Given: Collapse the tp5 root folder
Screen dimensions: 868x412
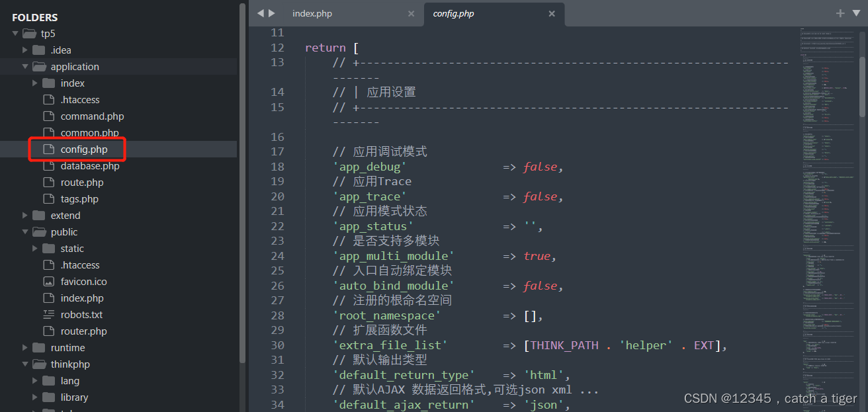Looking at the screenshot, I should click(15, 33).
